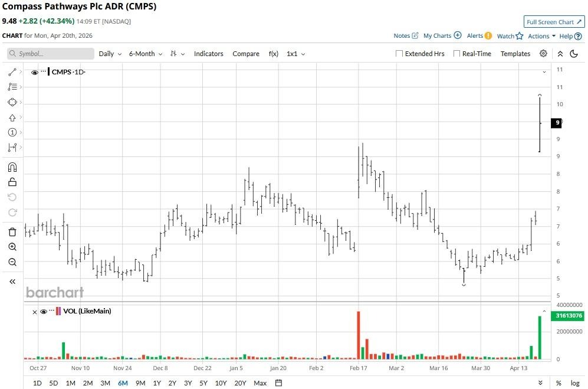Change the CMPS series color

(x=49, y=71)
